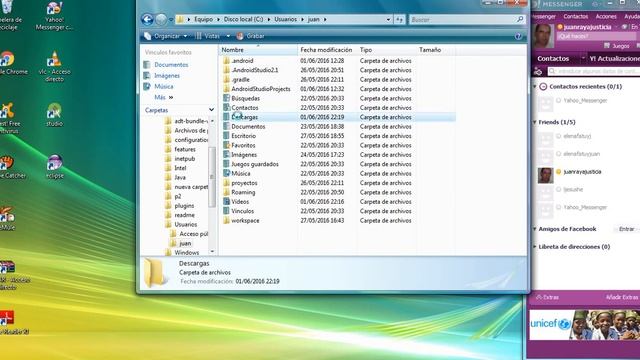Select Disco local (C:) in the breadcrumb

coord(243,19)
